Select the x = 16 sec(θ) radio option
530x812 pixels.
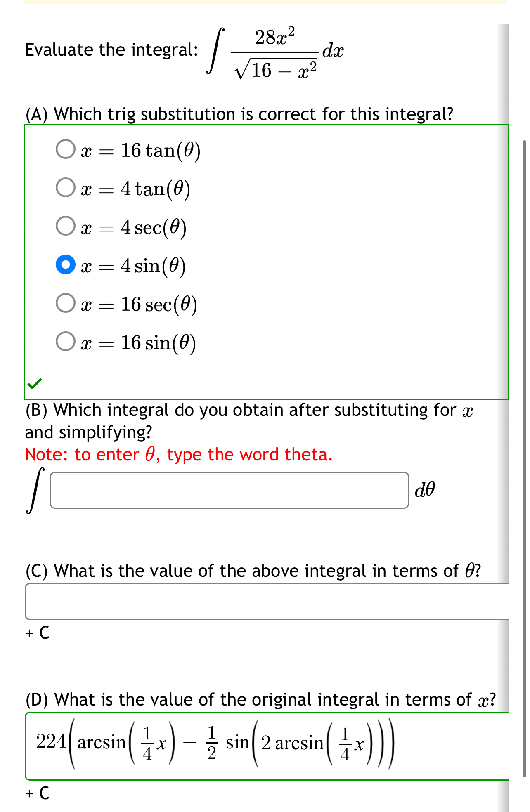point(65,304)
